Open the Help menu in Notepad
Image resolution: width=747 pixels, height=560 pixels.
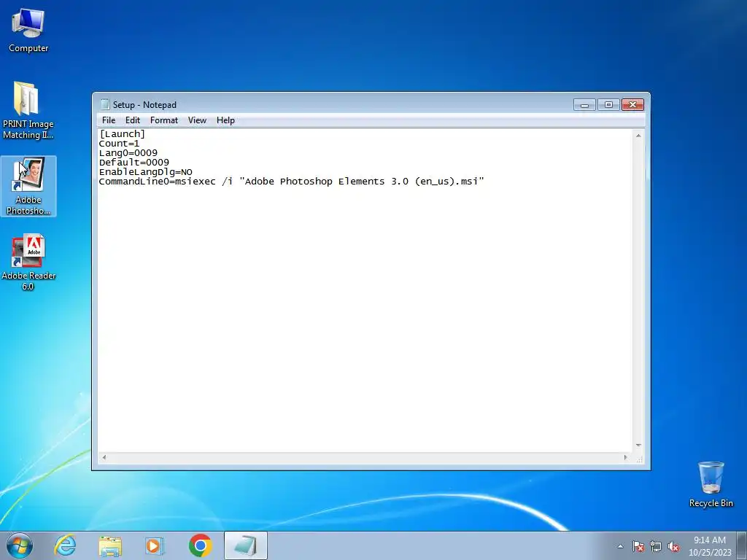[x=225, y=120]
